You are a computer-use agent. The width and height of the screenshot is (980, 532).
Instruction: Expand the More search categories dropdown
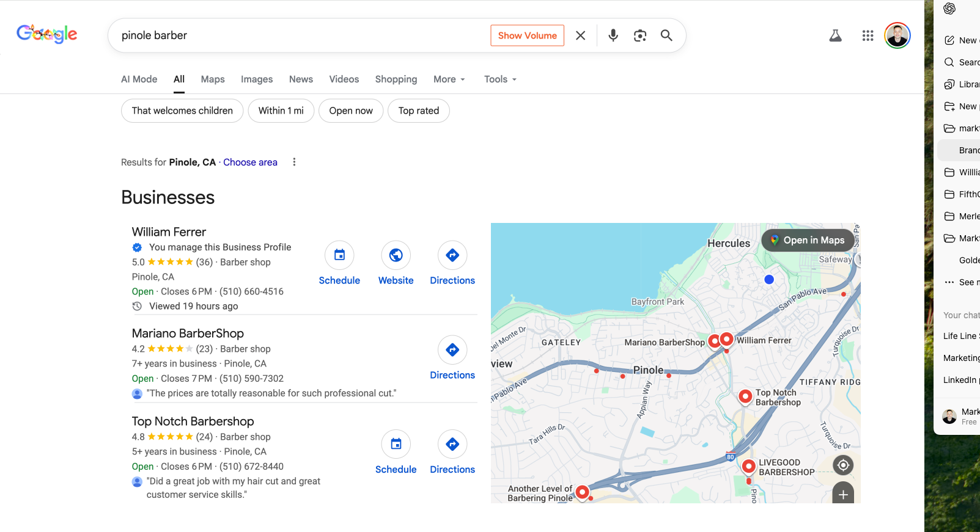(x=449, y=79)
